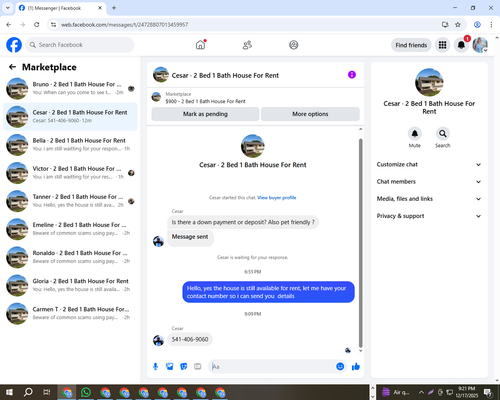500x400 pixels.
Task: Click More options button
Action: click(x=310, y=114)
